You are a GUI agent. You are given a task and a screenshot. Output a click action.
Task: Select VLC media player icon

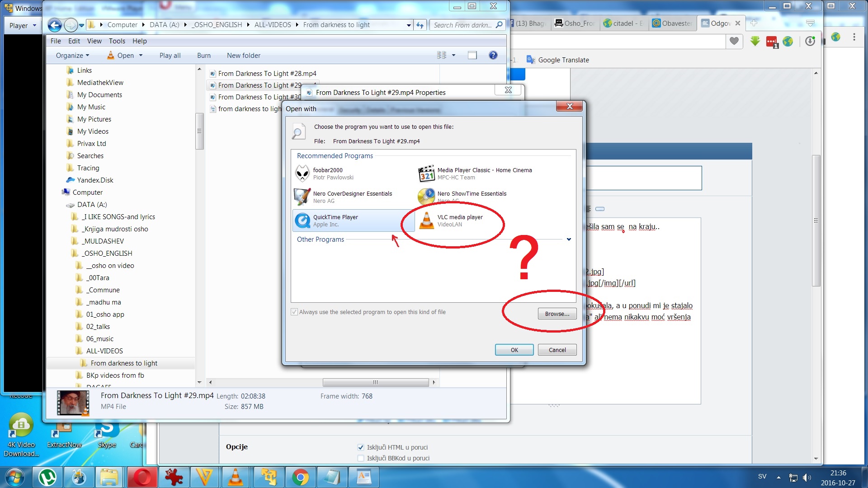426,221
